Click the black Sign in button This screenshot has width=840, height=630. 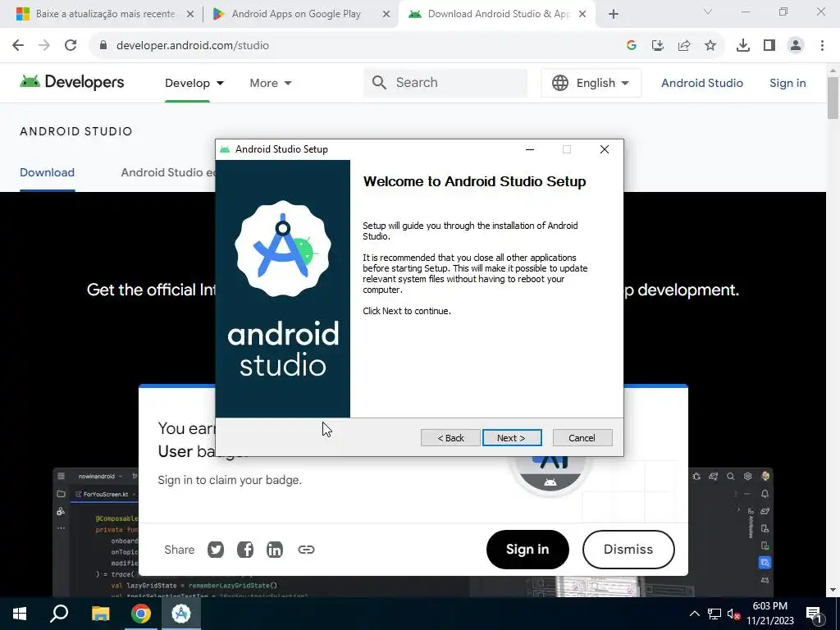(527, 550)
